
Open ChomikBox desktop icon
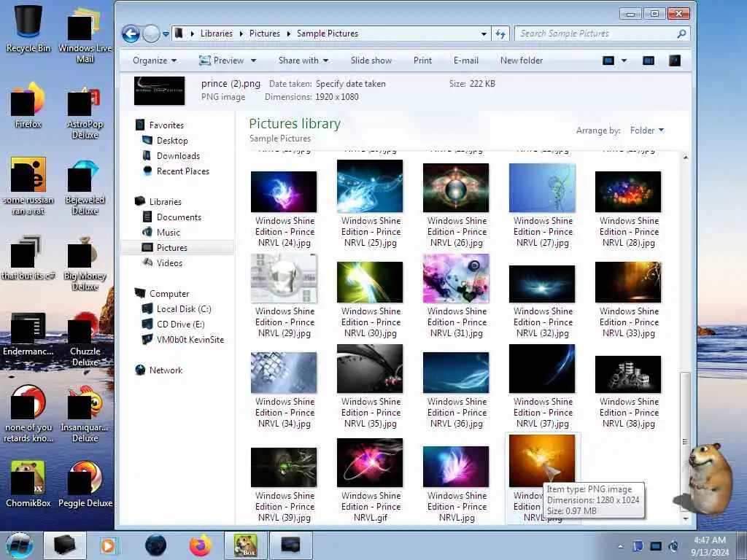[x=28, y=484]
